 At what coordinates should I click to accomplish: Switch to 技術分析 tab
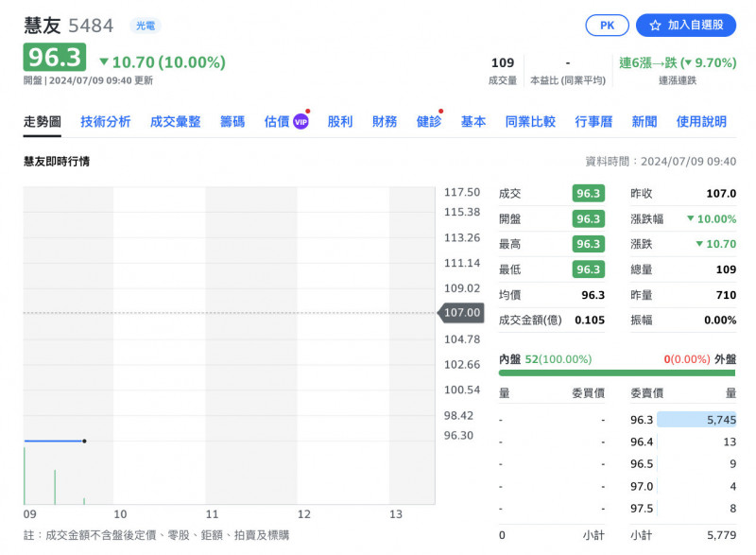pos(106,122)
